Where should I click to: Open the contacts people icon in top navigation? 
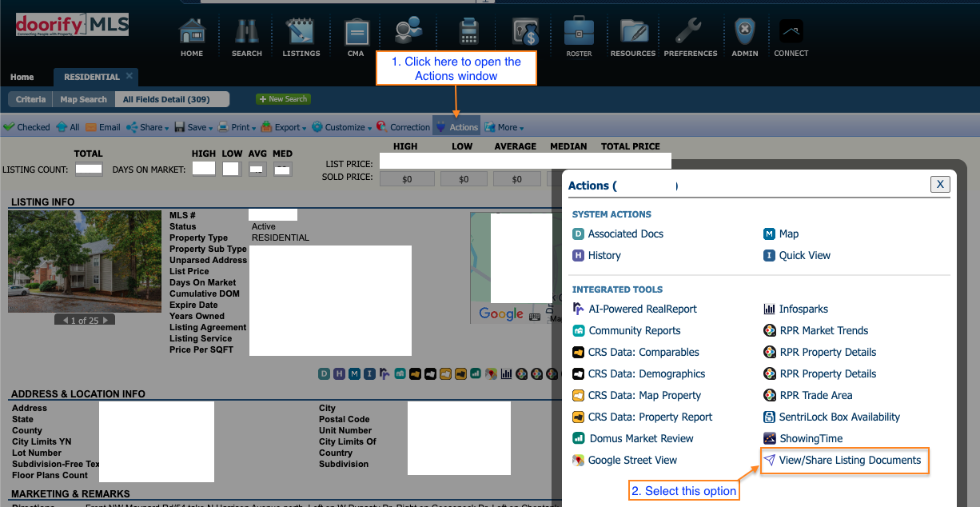pyautogui.click(x=408, y=32)
